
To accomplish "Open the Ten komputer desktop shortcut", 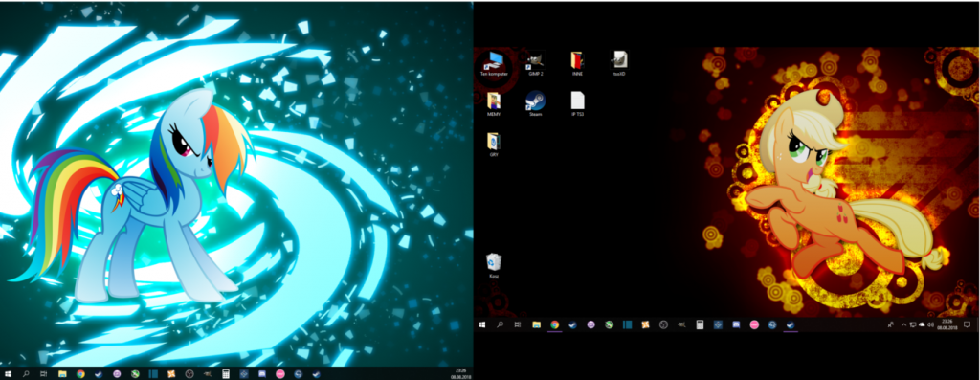I will click(x=494, y=64).
